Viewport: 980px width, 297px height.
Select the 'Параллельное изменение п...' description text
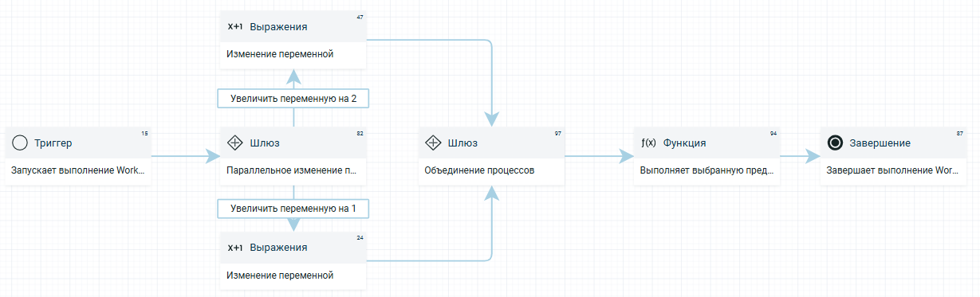[x=291, y=170]
